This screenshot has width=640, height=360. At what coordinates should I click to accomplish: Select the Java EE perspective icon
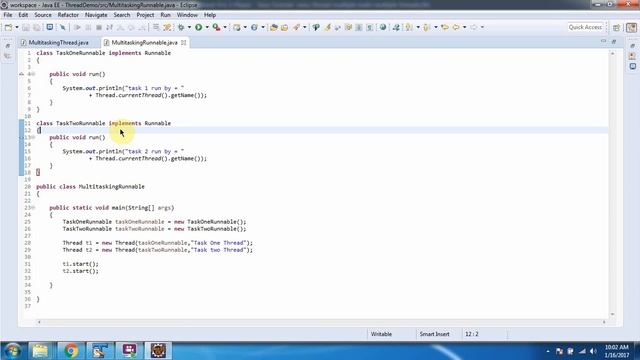pyautogui.click(x=631, y=27)
